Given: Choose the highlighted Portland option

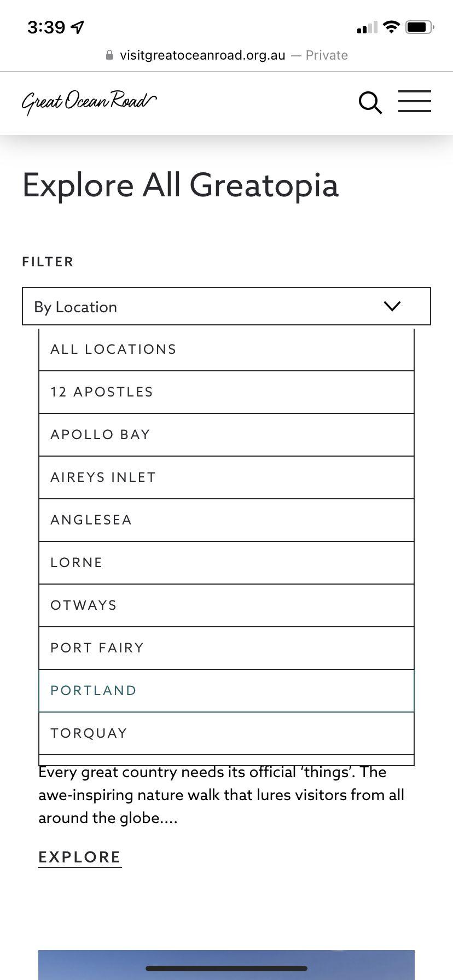Looking at the screenshot, I should [x=226, y=691].
